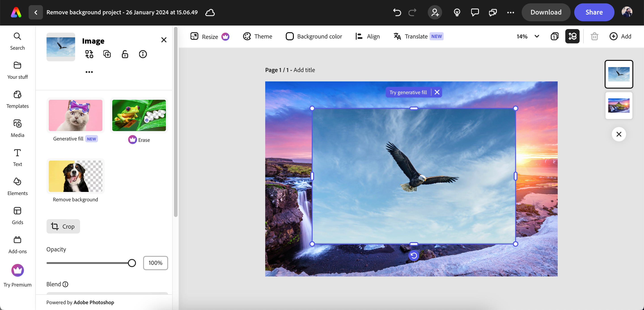
Task: Duplicate the selected image via the copy icon
Action: click(107, 54)
